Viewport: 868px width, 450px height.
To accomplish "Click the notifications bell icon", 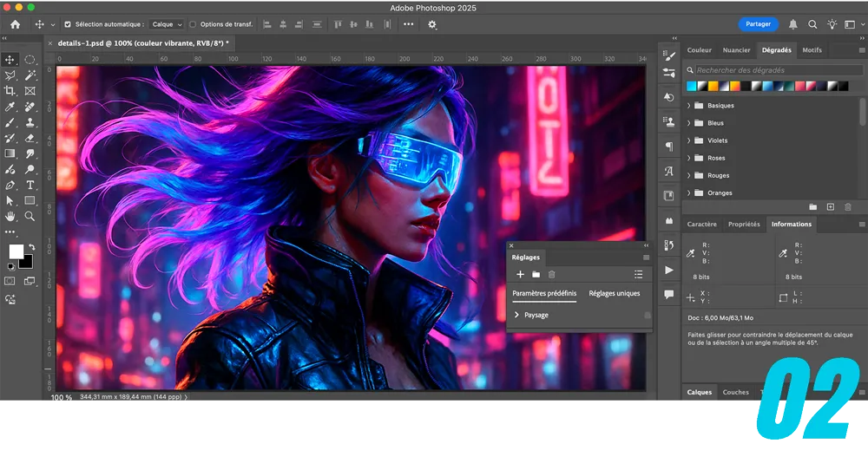I will coord(793,24).
